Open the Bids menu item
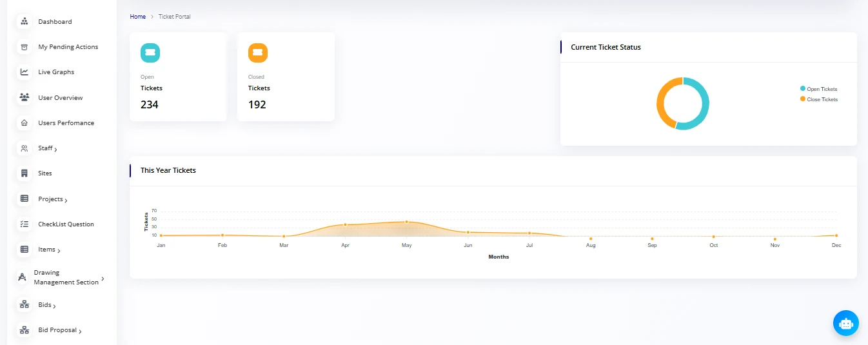Image resolution: width=868 pixels, height=345 pixels. 46,304
